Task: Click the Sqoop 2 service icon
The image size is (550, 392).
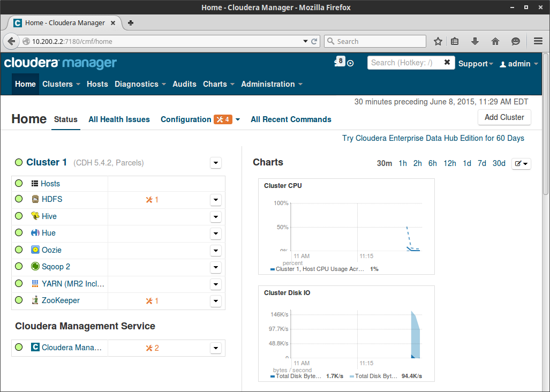Action: coord(35,267)
